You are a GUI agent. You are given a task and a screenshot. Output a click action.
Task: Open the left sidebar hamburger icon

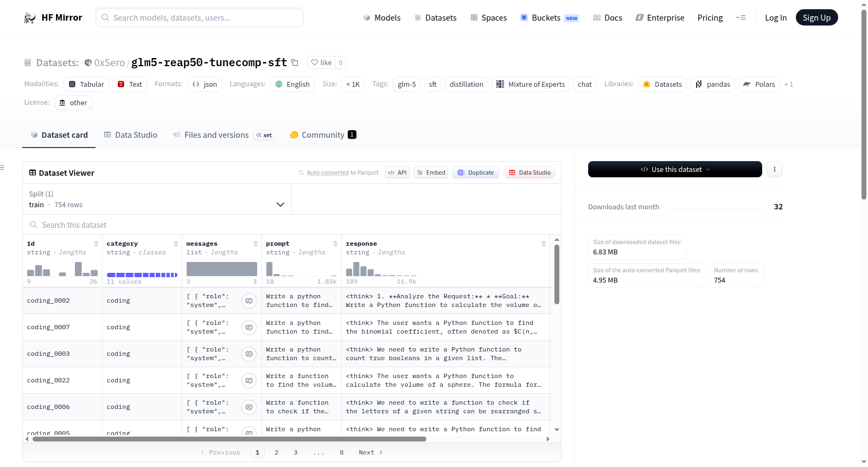pos(2,168)
